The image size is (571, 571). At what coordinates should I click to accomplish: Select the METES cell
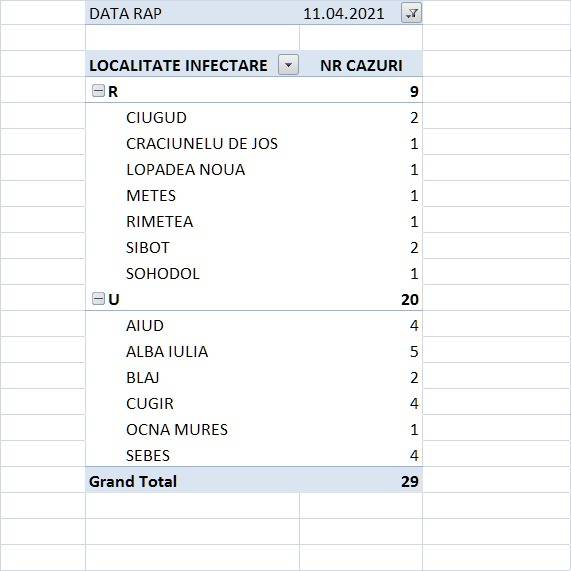151,196
